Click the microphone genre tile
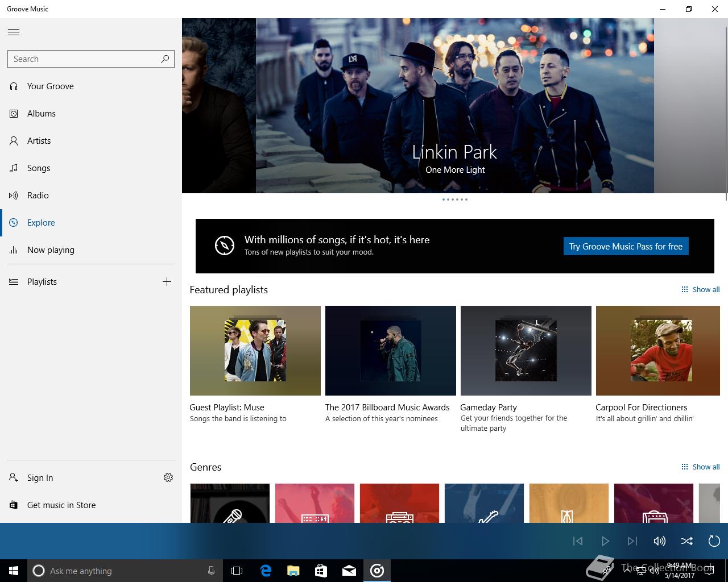 coord(230,503)
